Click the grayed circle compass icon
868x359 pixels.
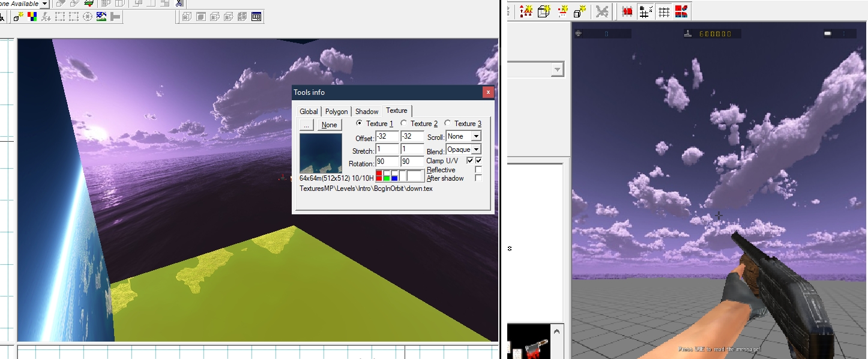88,17
